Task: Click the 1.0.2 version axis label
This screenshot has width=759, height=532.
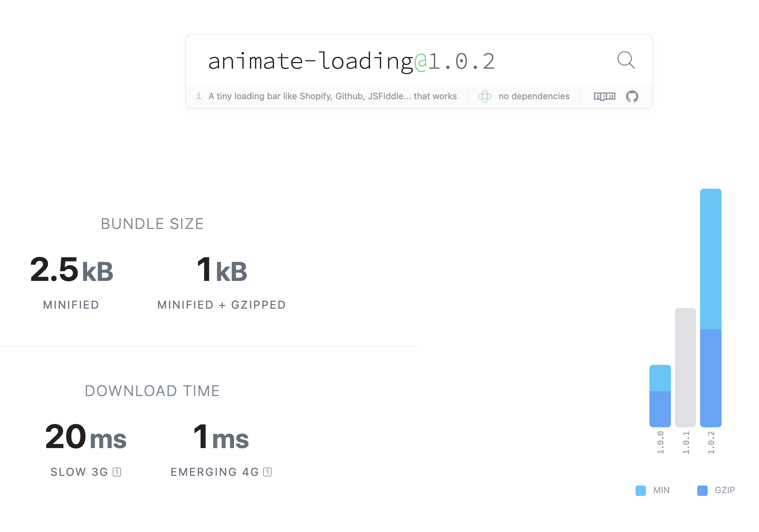Action: 711,443
